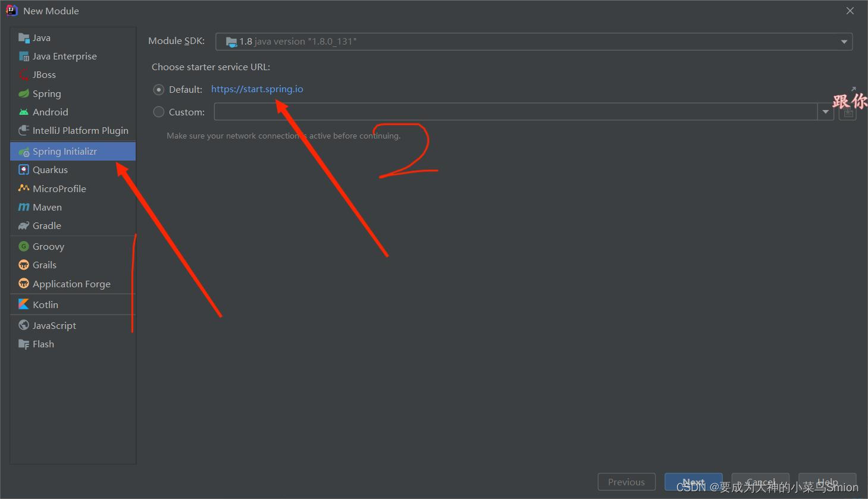
Task: Choose Groovy in the list
Action: (73, 246)
